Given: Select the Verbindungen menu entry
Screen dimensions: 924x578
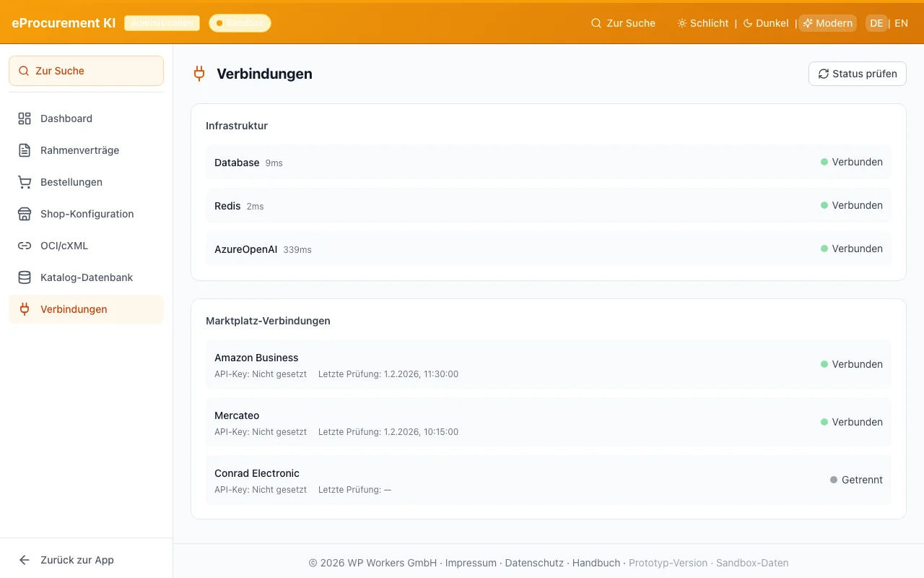Looking at the screenshot, I should point(74,309).
